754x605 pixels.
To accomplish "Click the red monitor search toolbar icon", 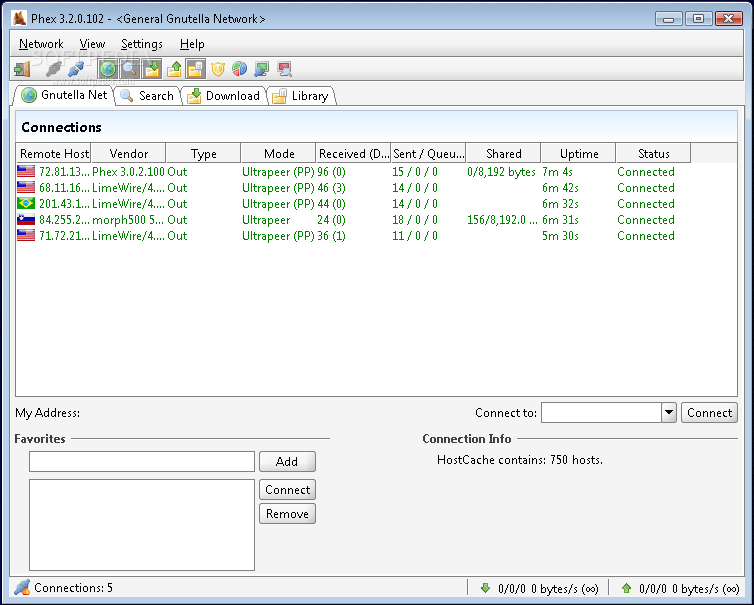I will click(284, 69).
